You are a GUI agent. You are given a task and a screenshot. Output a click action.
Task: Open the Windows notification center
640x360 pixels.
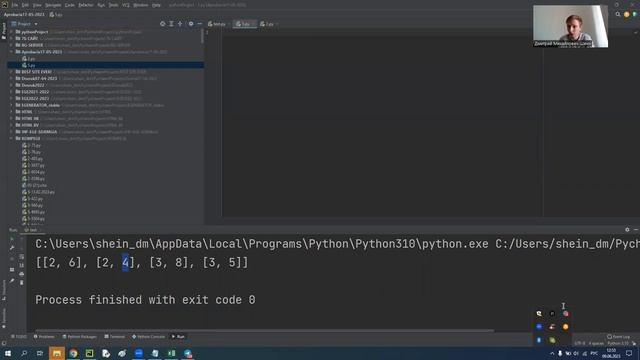629,353
